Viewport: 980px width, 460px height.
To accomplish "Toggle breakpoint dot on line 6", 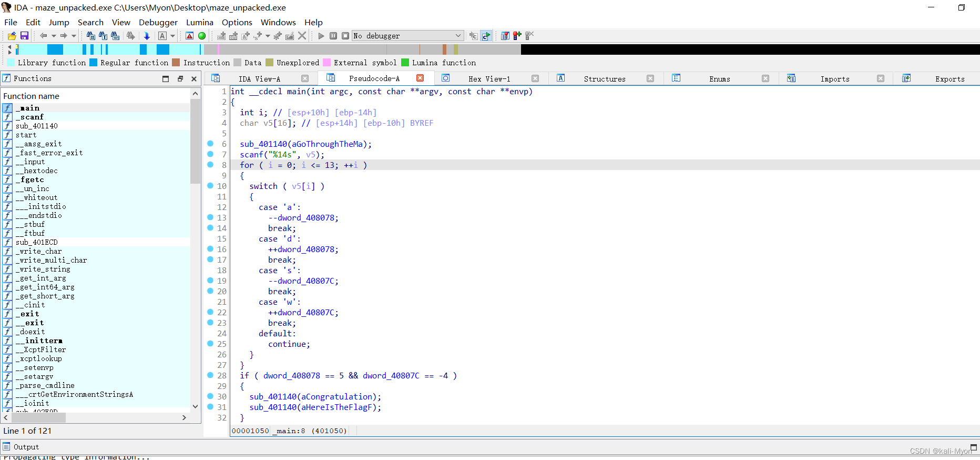I will pos(210,144).
